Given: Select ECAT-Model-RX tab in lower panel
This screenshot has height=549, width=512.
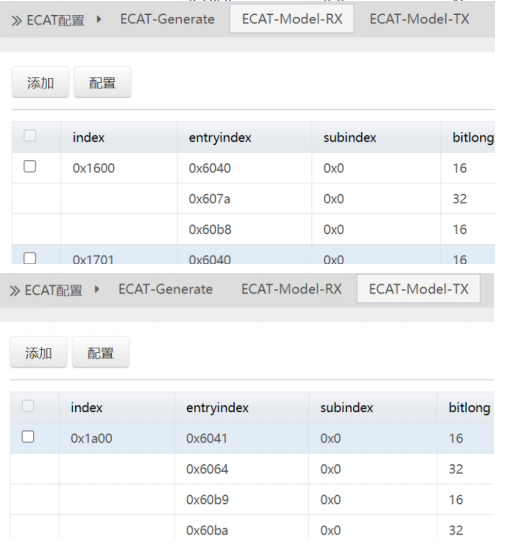Looking at the screenshot, I should coord(291,289).
